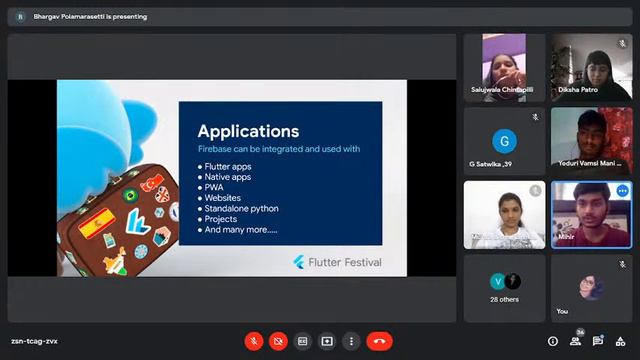Click the Mihir video tile
The height and width of the screenshot is (360, 640).
[x=591, y=215]
